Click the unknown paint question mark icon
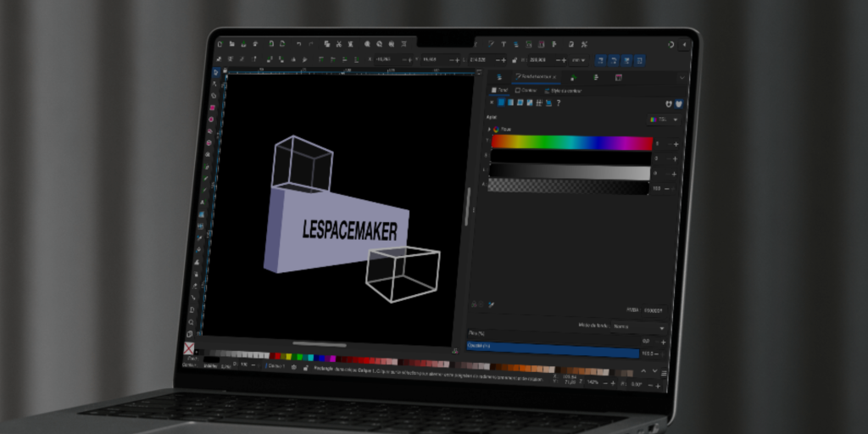This screenshot has height=434, width=868. point(559,103)
